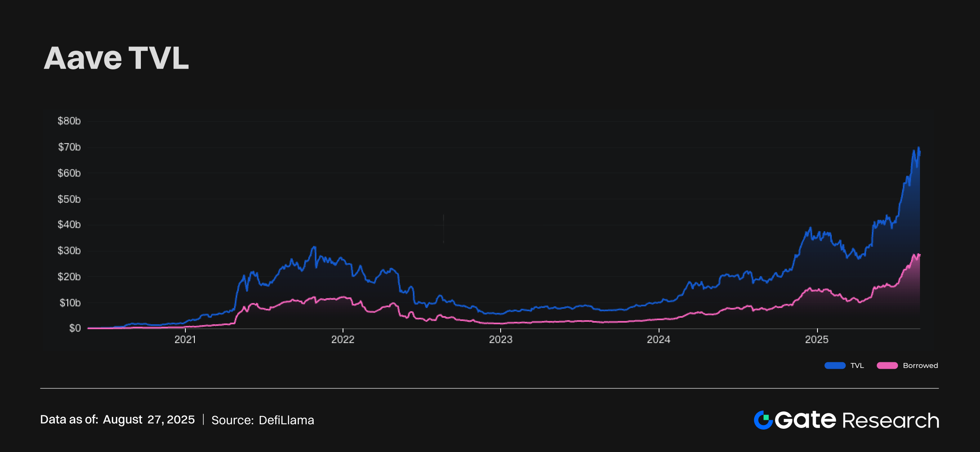Click the $50b y-axis label
Screen dimensions: 980x452
[69, 199]
